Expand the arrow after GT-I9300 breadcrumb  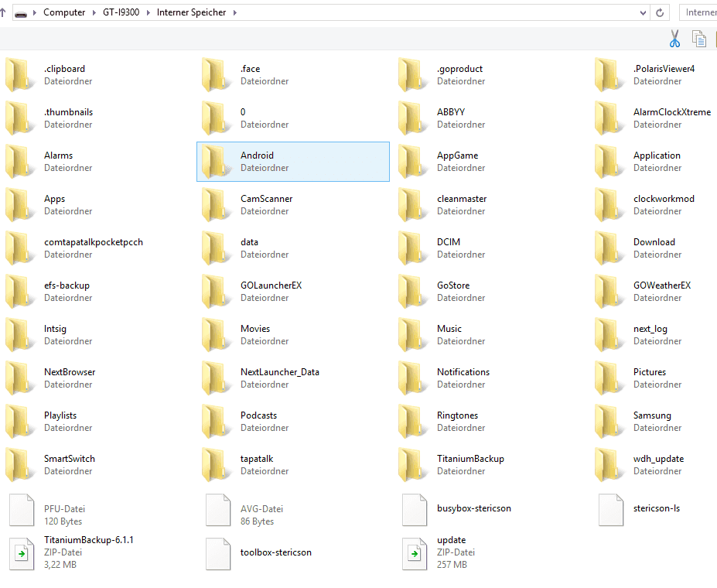click(x=149, y=13)
